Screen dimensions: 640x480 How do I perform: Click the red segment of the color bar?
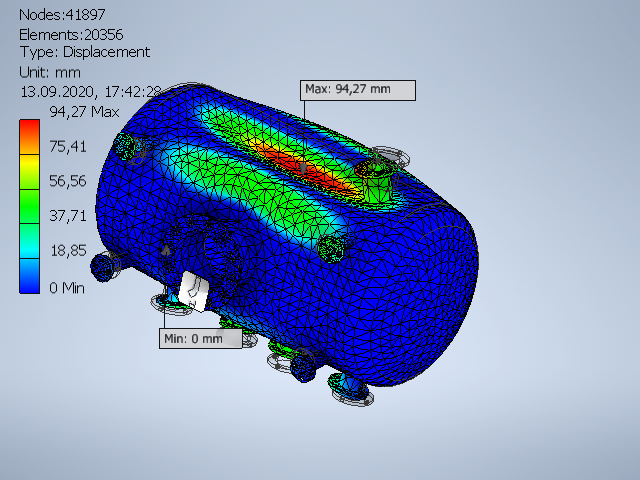click(x=29, y=137)
